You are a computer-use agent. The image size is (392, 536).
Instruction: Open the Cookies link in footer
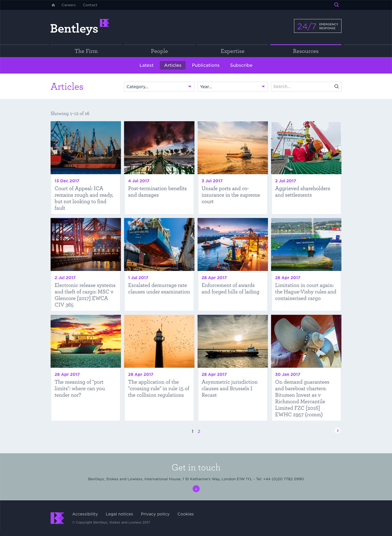click(x=185, y=514)
